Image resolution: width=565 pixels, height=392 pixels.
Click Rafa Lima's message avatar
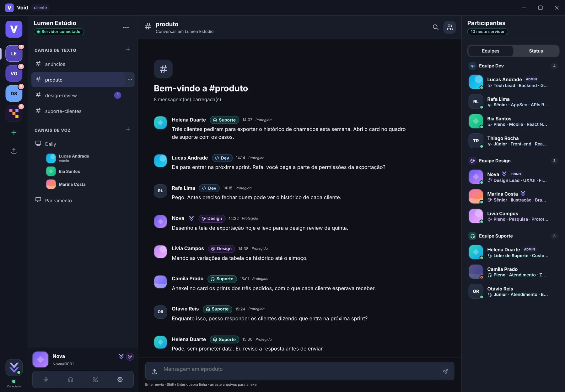[x=160, y=191]
